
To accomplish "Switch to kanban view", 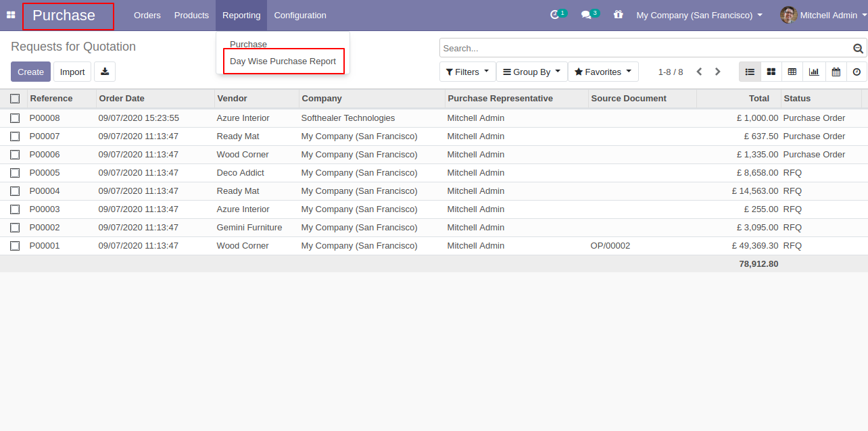I will pyautogui.click(x=771, y=72).
